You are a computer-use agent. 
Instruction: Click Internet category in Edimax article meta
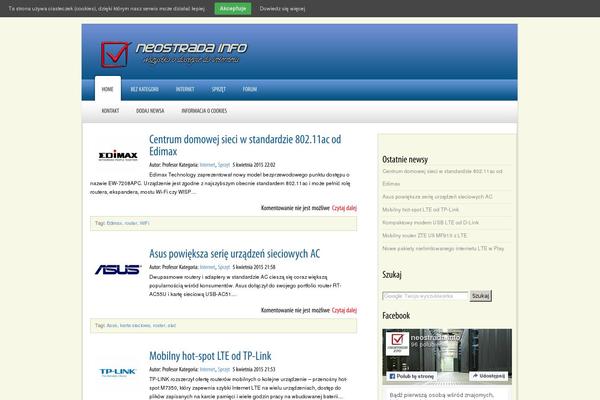[207, 165]
